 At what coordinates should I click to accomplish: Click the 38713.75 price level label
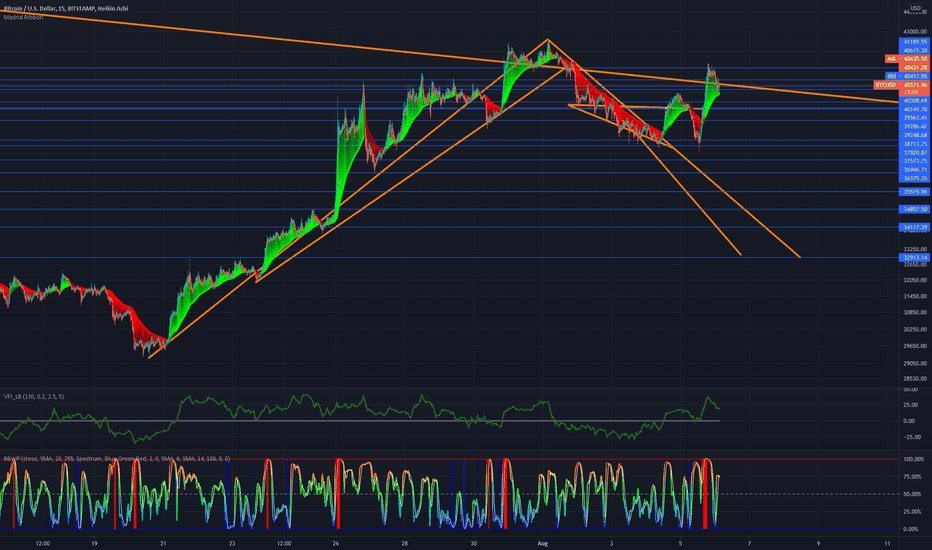914,144
